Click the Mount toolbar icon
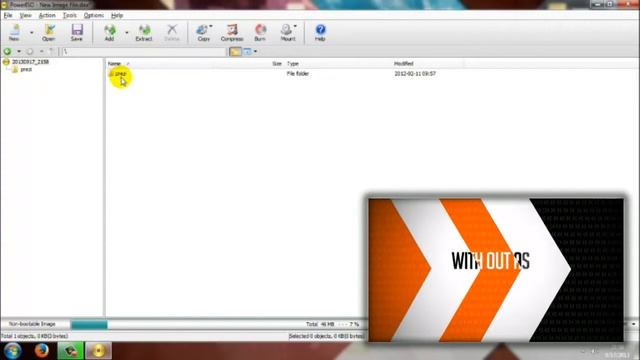The width and height of the screenshot is (640, 360). (x=288, y=32)
